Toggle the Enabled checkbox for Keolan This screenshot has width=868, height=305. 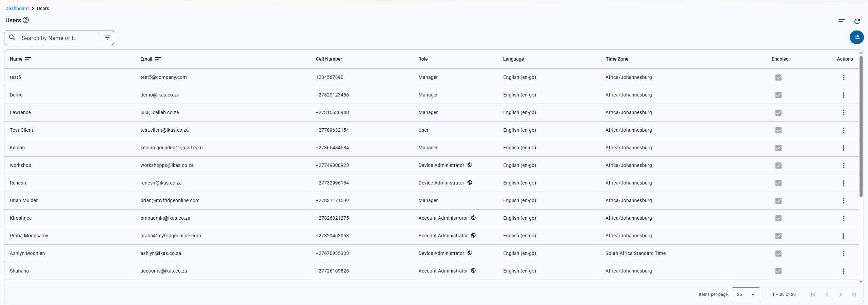tap(778, 148)
